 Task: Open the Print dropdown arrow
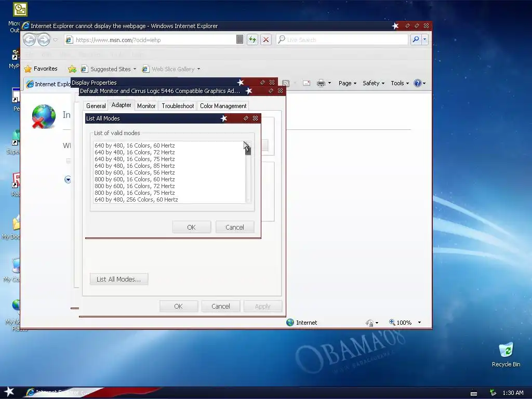329,83
